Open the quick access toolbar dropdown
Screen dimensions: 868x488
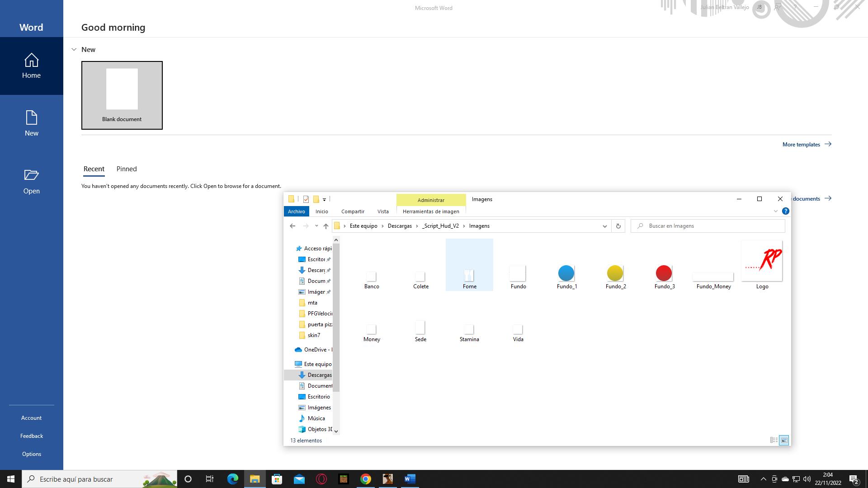coord(324,199)
